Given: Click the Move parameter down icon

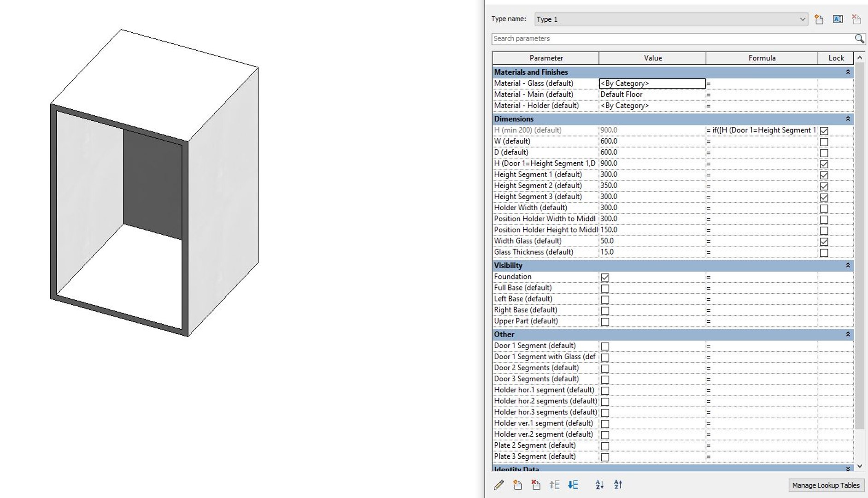Looking at the screenshot, I should pyautogui.click(x=573, y=485).
